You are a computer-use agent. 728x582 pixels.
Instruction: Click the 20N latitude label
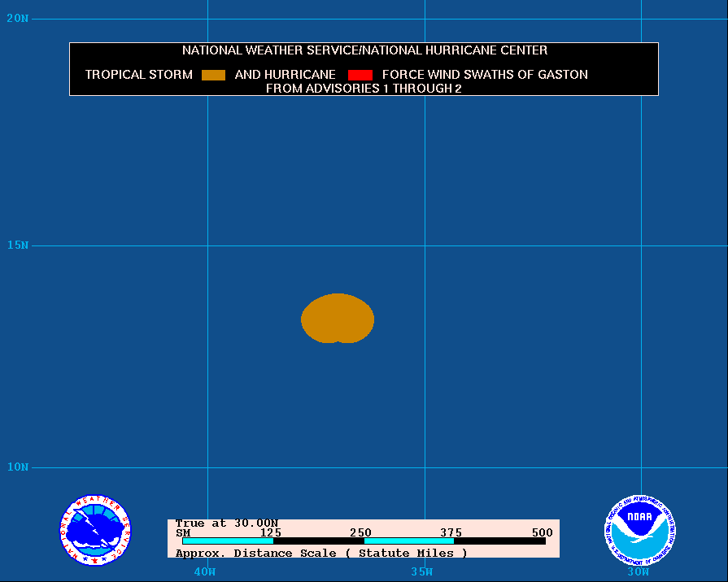coord(18,19)
